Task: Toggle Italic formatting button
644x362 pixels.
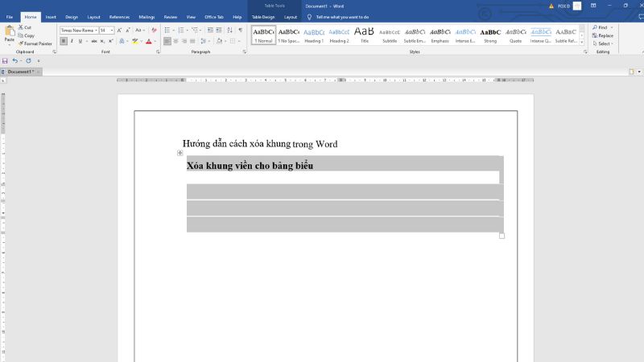Action: 72,41
